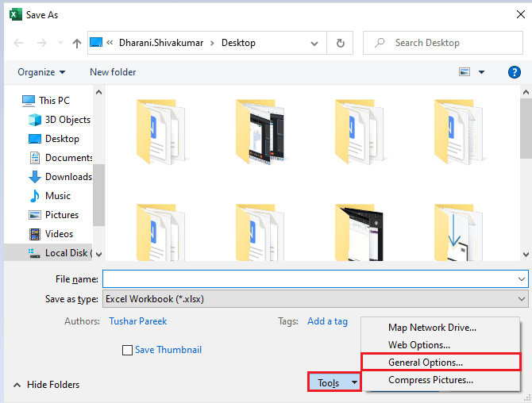Open Pictures in the navigation pane

pyautogui.click(x=54, y=215)
